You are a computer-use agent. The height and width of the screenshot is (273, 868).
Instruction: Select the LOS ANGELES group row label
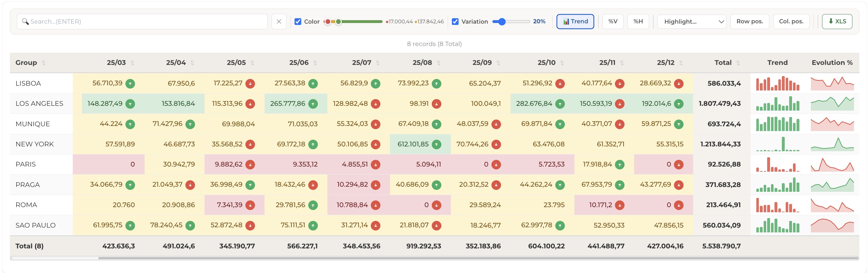40,104
